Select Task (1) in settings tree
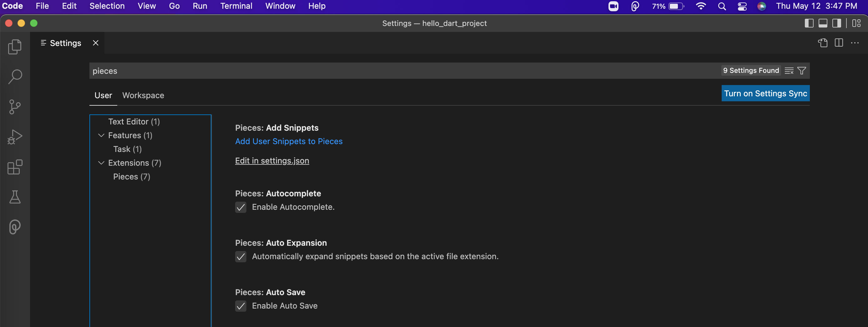The width and height of the screenshot is (868, 327). tap(127, 149)
